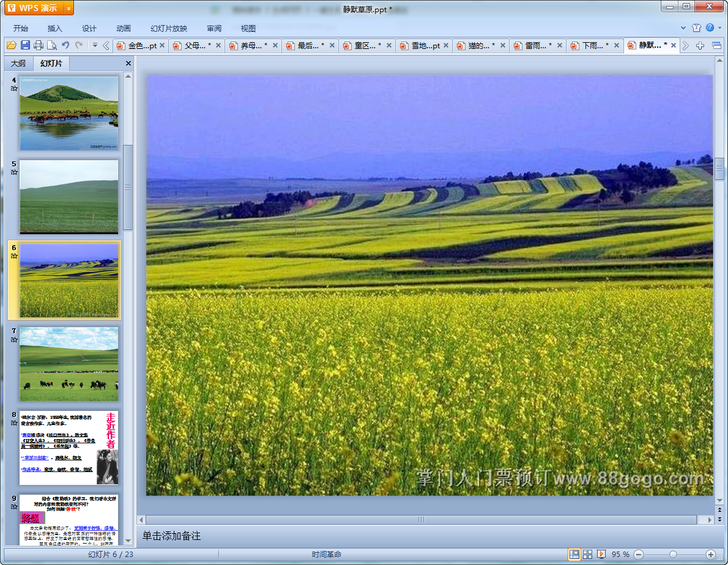728x565 pixels.
Task: Open the 插入 menu tab
Action: click(x=55, y=28)
